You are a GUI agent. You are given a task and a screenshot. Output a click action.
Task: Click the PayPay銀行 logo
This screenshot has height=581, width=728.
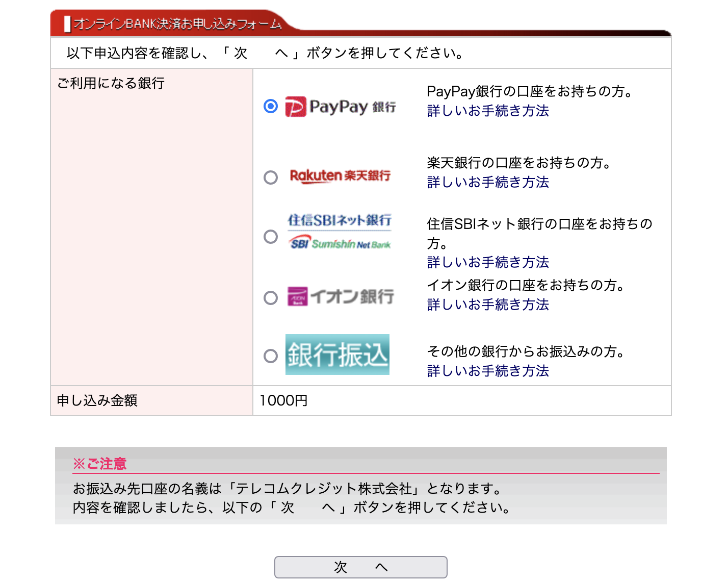[x=340, y=107]
